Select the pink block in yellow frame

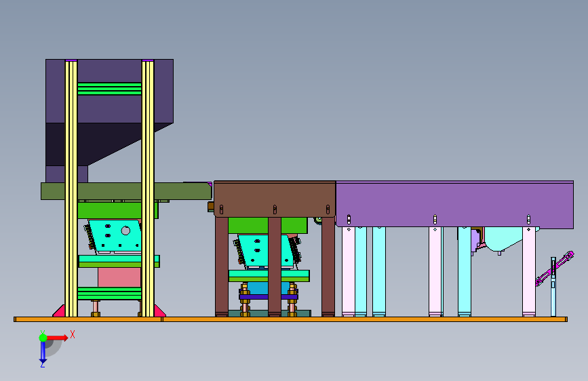[x=119, y=277]
